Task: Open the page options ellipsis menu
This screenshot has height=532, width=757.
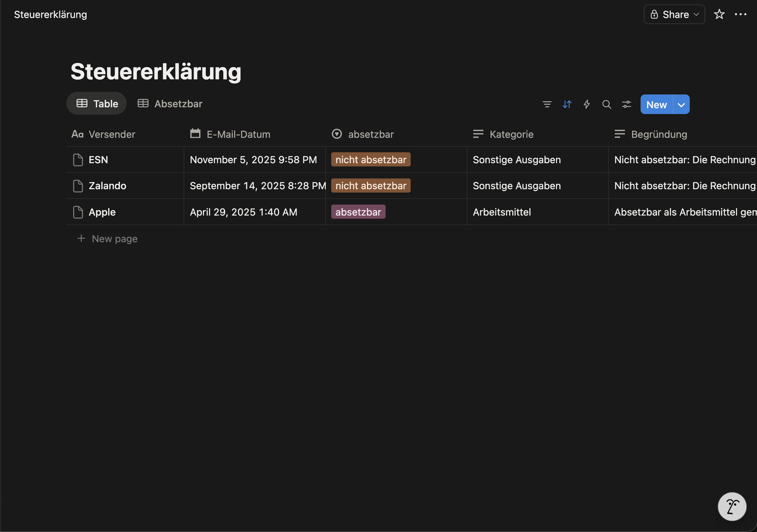Action: 741,14
